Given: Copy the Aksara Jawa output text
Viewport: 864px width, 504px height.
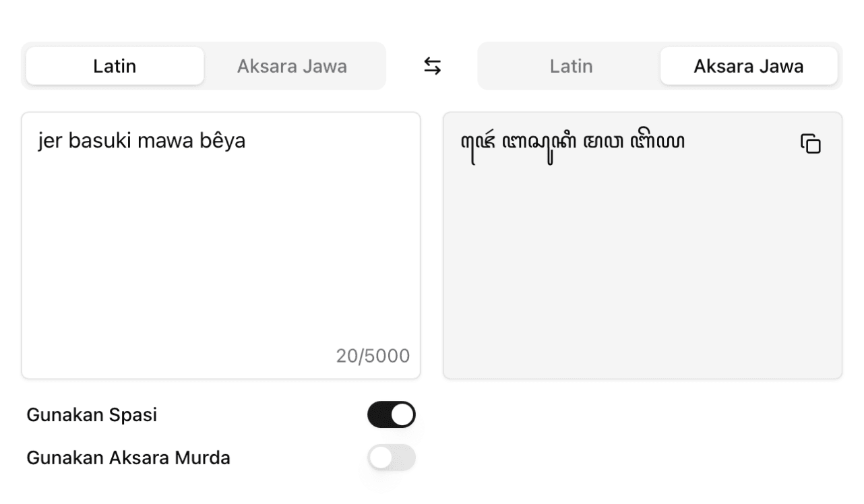Looking at the screenshot, I should click(811, 144).
